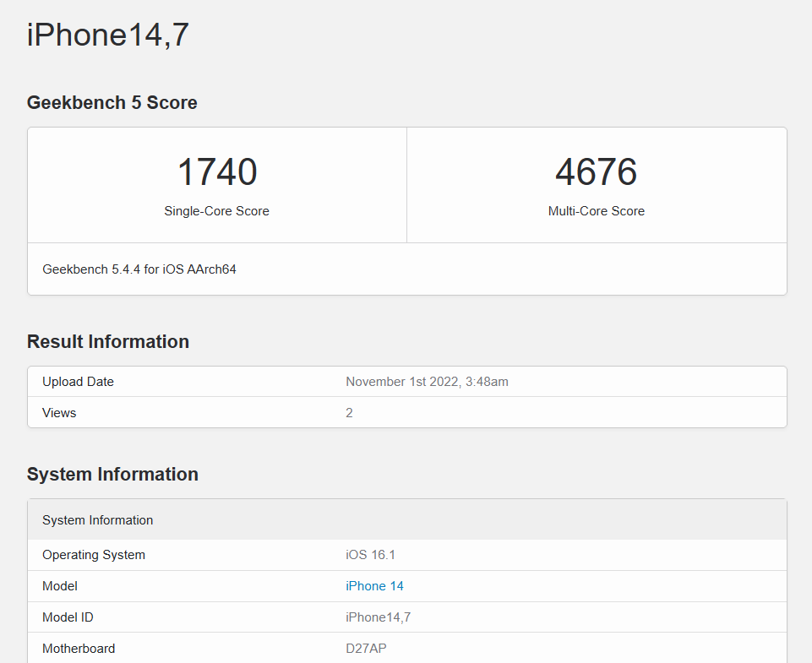Open the iPhone 14 model link
Image resolution: width=812 pixels, height=663 pixels.
click(374, 586)
